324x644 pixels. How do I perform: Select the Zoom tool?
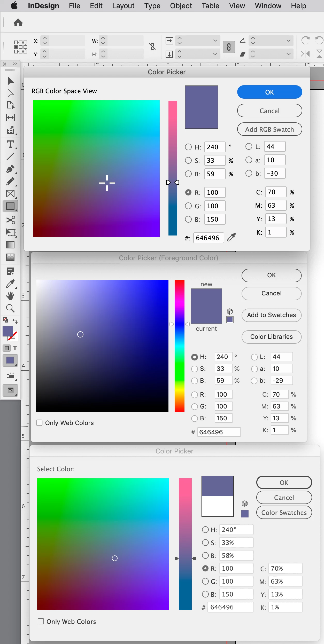(x=10, y=308)
